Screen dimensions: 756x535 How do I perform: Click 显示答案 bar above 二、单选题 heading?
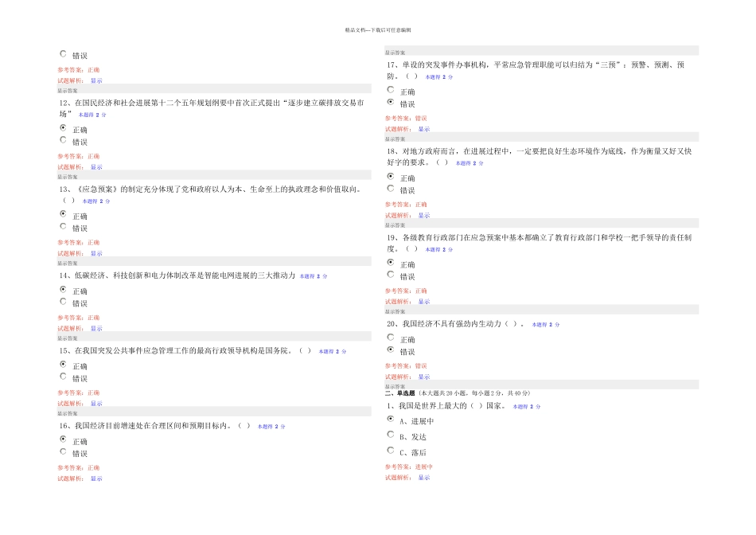tap(541, 385)
